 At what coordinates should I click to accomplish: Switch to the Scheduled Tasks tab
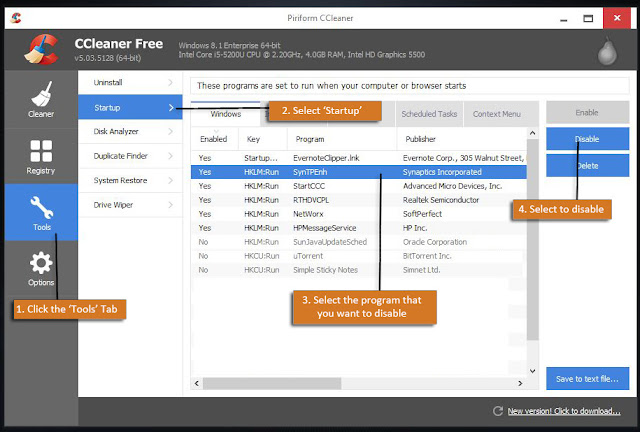(x=429, y=114)
